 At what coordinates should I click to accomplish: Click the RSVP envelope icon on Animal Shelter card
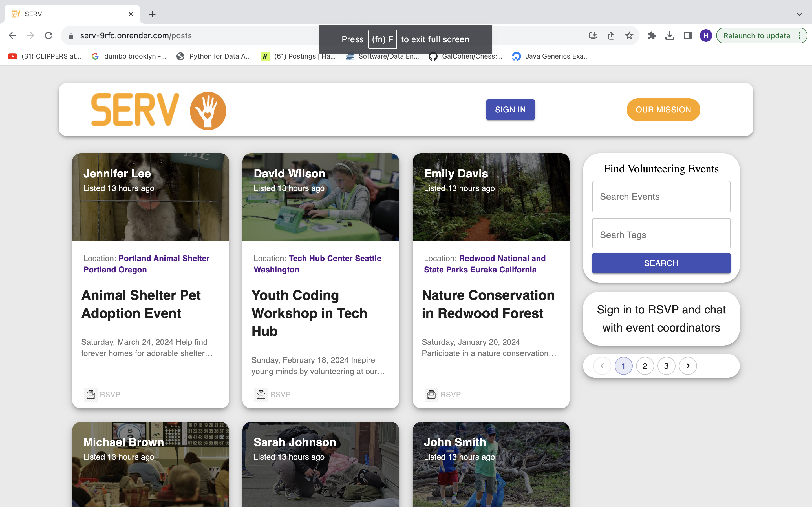(91, 394)
